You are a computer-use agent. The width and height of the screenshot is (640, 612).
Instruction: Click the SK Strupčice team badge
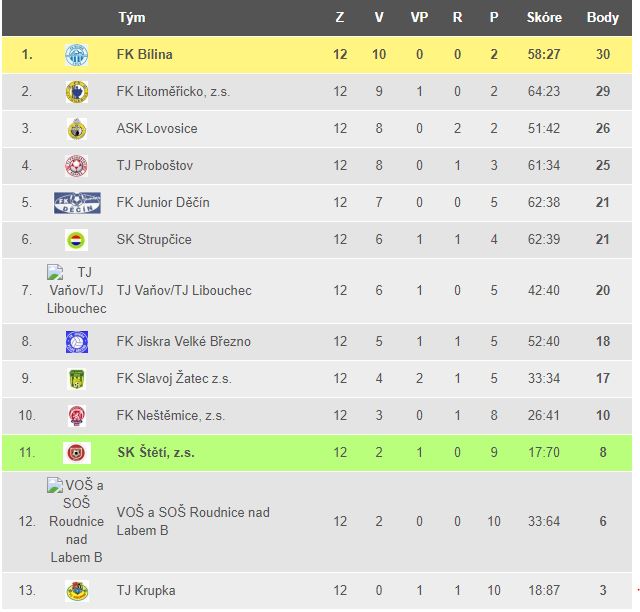77,240
